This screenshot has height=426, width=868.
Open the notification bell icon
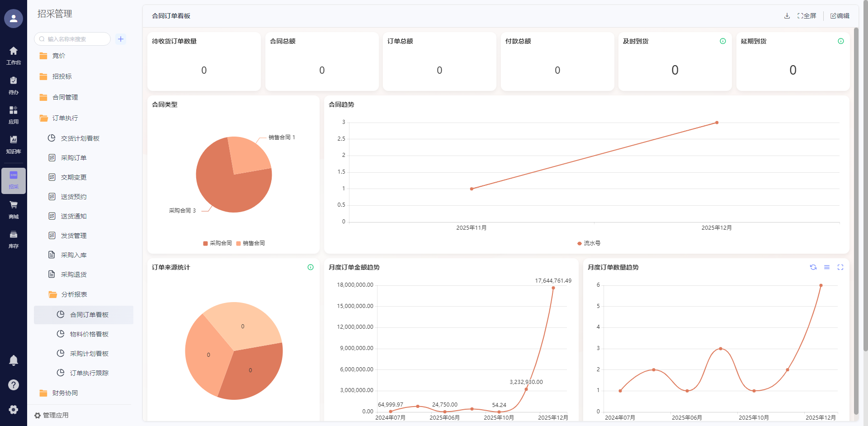tap(14, 360)
